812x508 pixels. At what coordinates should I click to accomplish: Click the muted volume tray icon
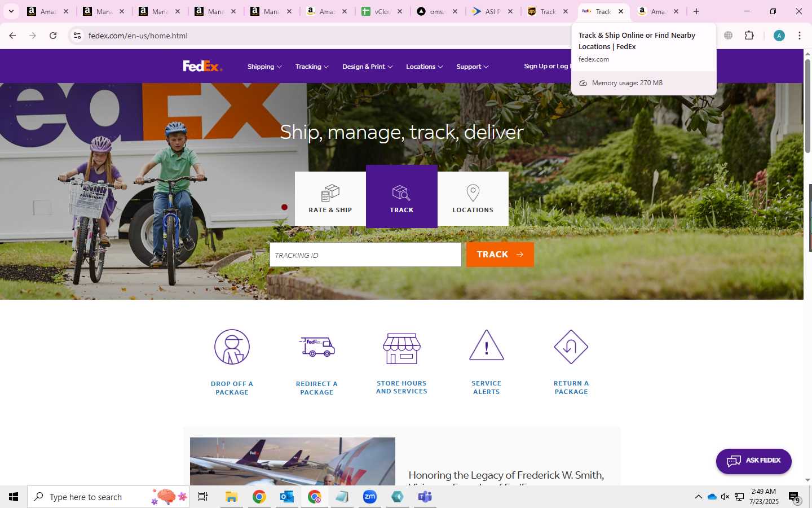click(x=725, y=497)
